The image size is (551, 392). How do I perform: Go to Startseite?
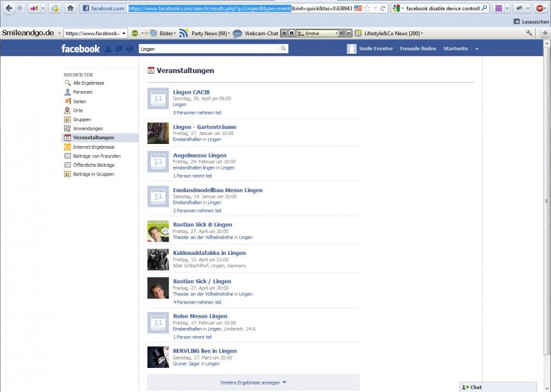point(455,48)
